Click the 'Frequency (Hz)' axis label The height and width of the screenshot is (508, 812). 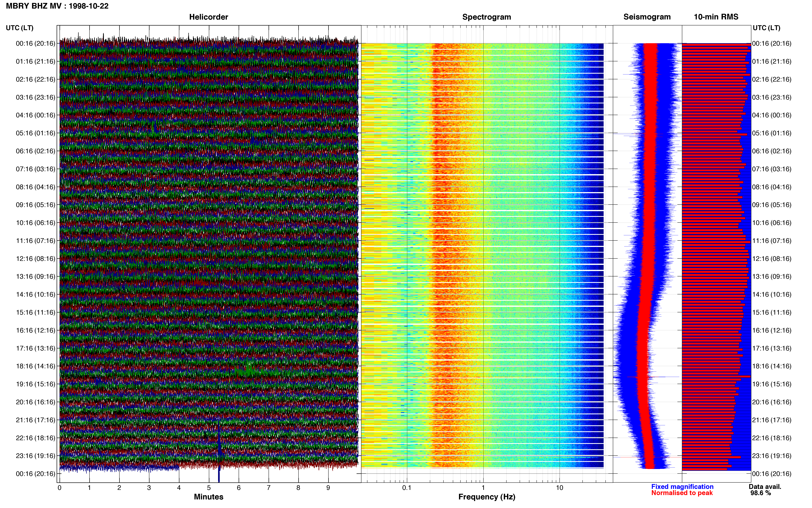[487, 497]
